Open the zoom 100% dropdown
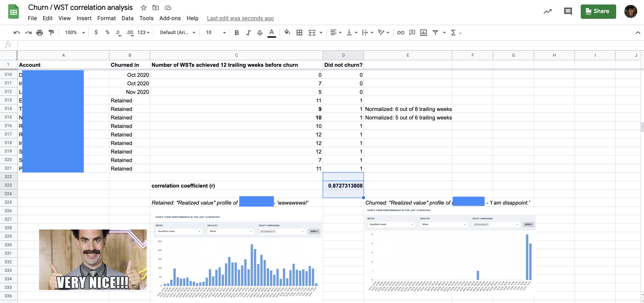Viewport: 644px width, 303px height. point(75,32)
